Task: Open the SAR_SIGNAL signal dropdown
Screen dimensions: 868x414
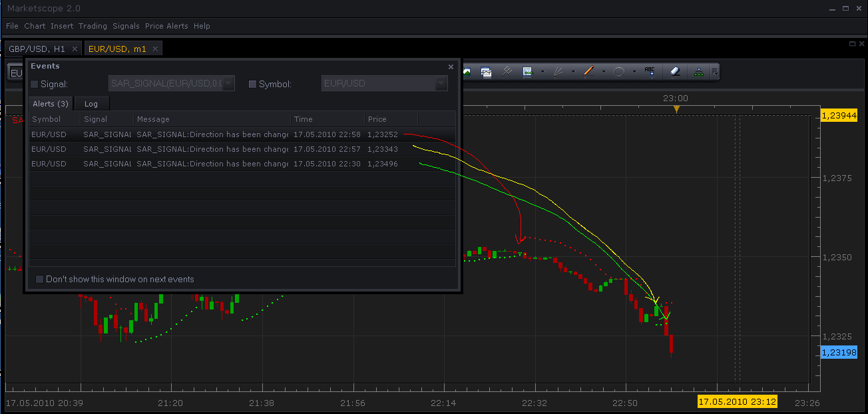Action: pyautogui.click(x=228, y=84)
